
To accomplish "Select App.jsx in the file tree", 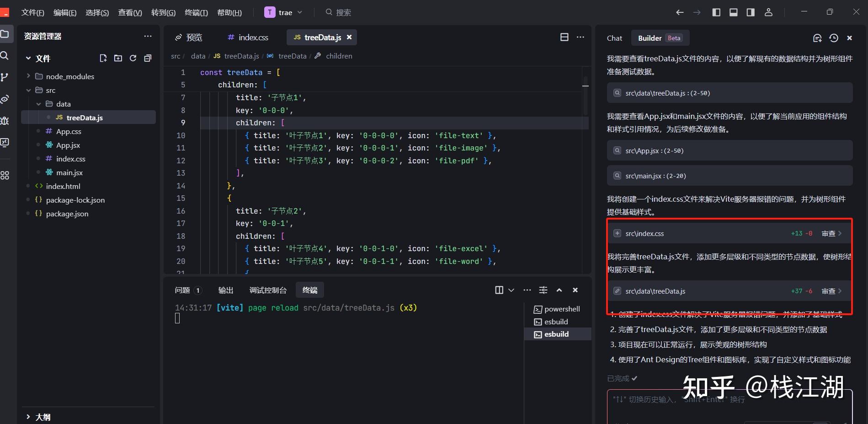I will click(x=68, y=145).
